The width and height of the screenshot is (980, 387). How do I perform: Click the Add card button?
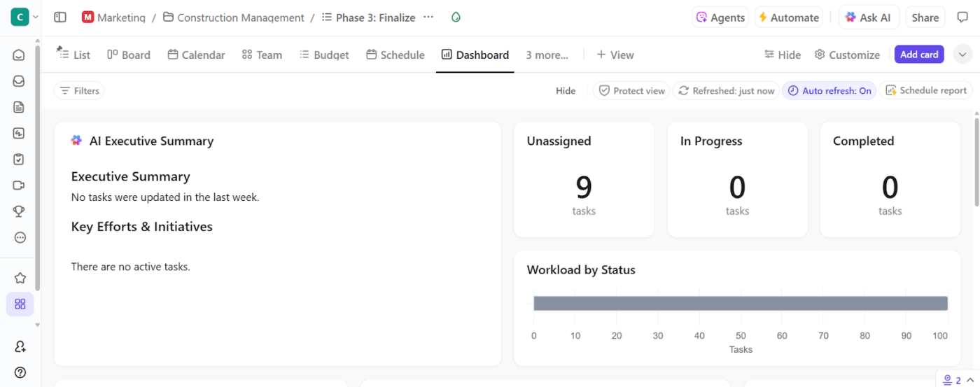[918, 55]
